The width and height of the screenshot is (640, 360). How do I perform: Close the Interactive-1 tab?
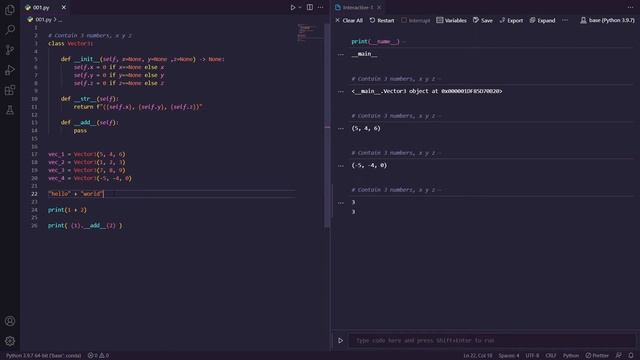[x=379, y=7]
